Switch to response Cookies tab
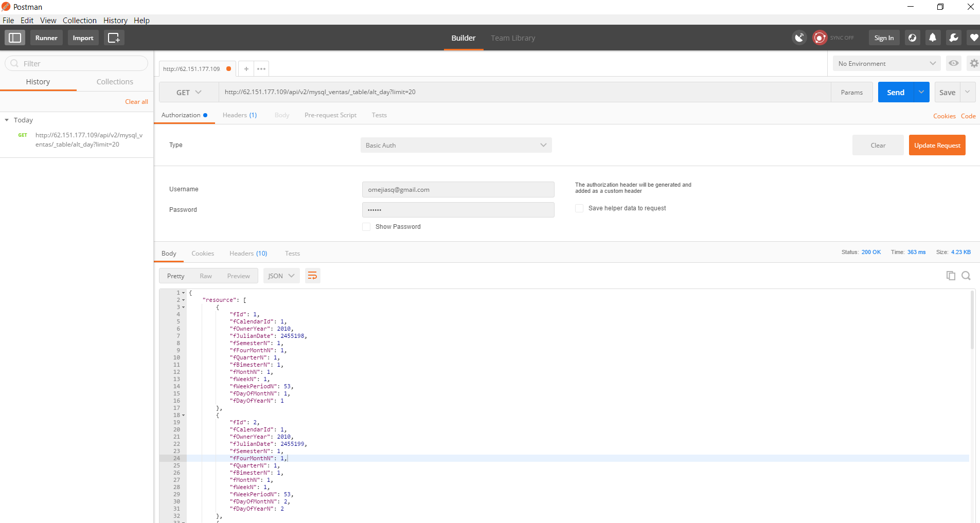 point(203,254)
